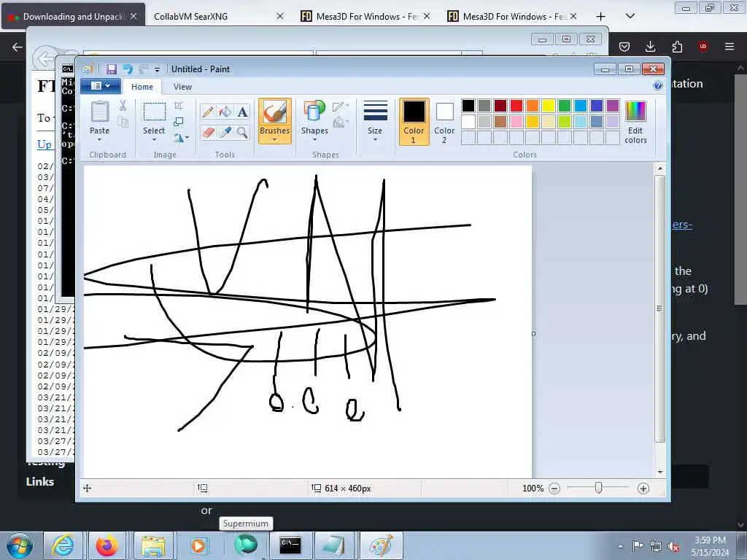This screenshot has width=747, height=560.
Task: Open the Customize Quick Access Toolbar dropdown
Action: [158, 69]
